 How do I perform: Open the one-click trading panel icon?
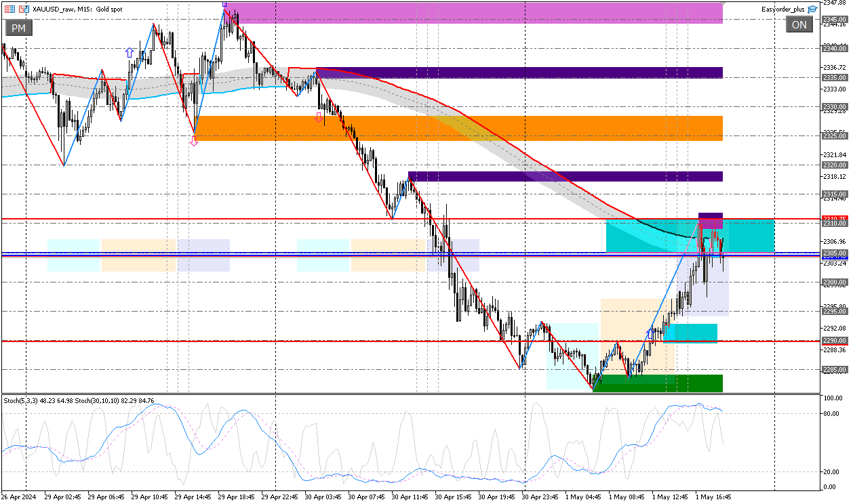coord(24,9)
